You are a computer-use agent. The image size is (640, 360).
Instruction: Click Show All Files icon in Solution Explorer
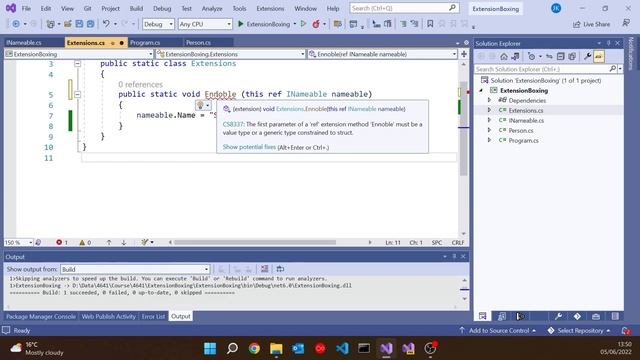[572, 56]
